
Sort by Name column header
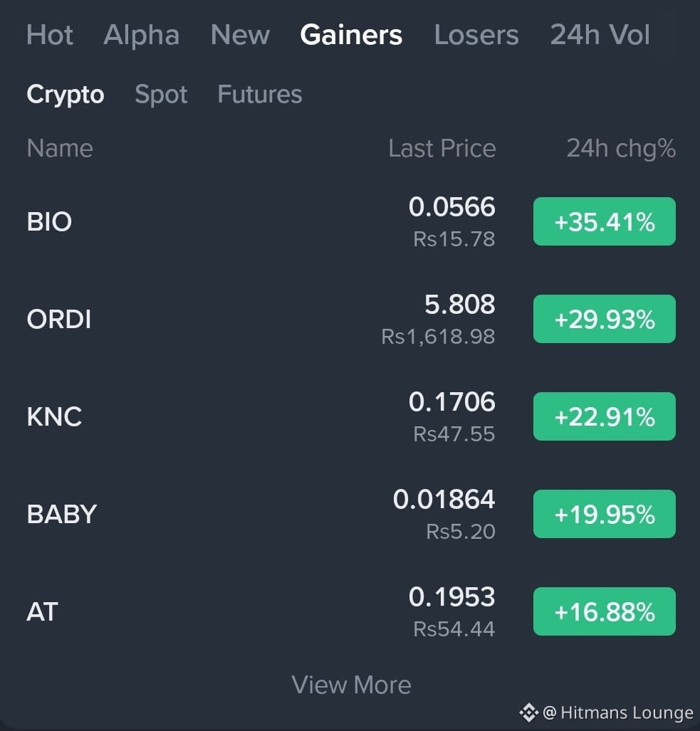pos(60,148)
